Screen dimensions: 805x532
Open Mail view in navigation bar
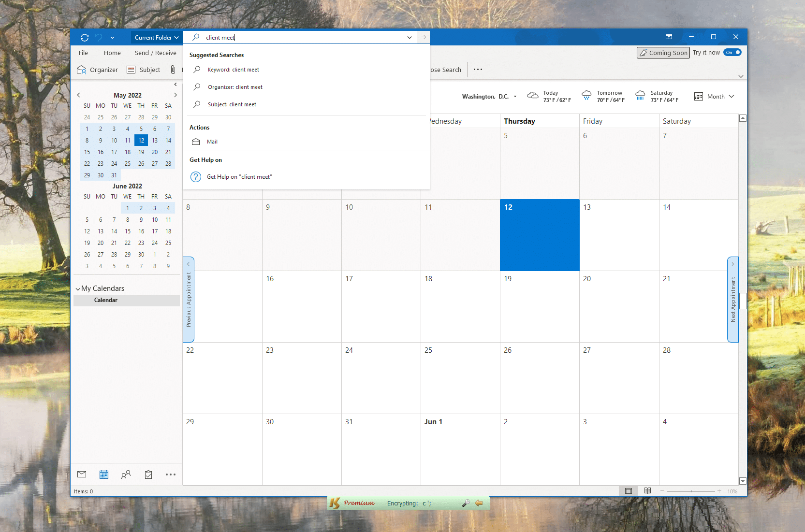pos(82,474)
